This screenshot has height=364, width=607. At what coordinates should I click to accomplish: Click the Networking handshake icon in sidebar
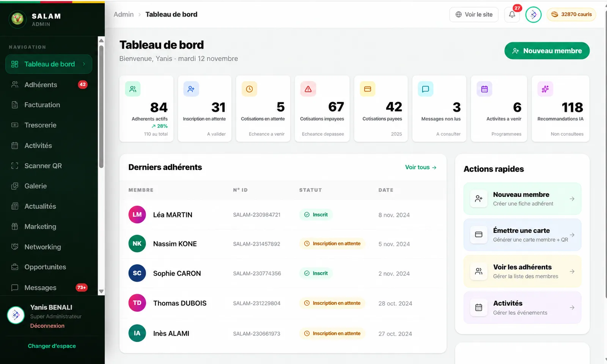point(15,247)
